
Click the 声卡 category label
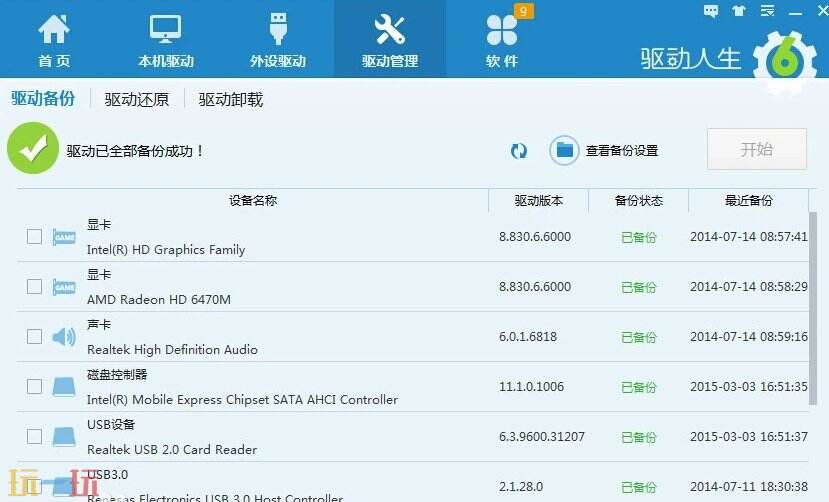coord(99,324)
